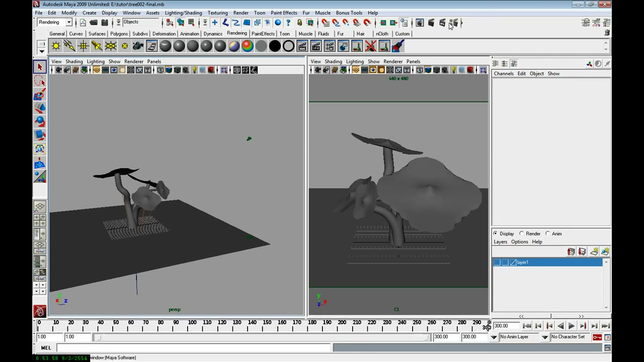Select the arrow Select tool
Image resolution: width=644 pixels, height=362 pixels.
coord(40,67)
